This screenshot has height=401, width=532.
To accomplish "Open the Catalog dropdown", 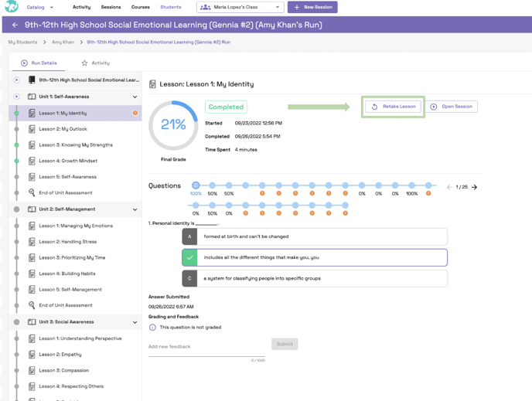I will [39, 7].
